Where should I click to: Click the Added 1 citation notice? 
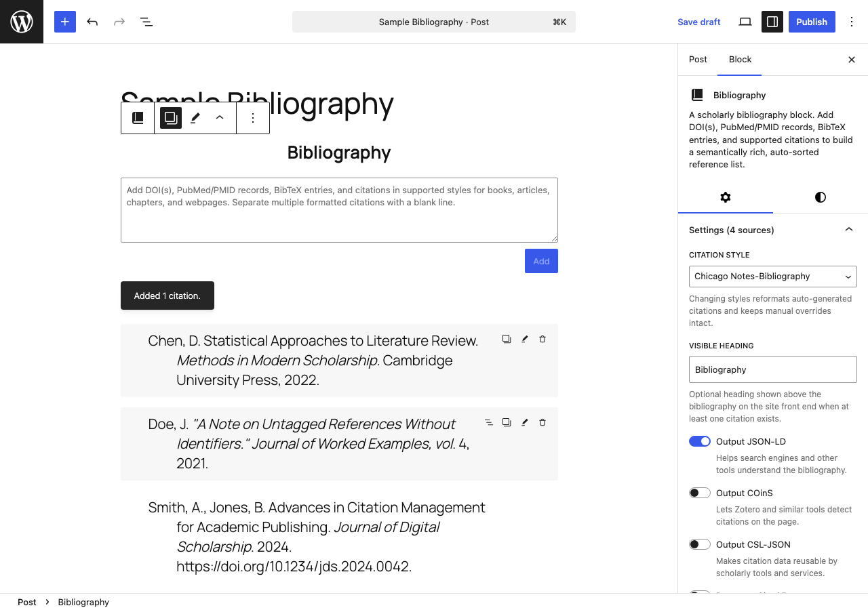pyautogui.click(x=167, y=296)
